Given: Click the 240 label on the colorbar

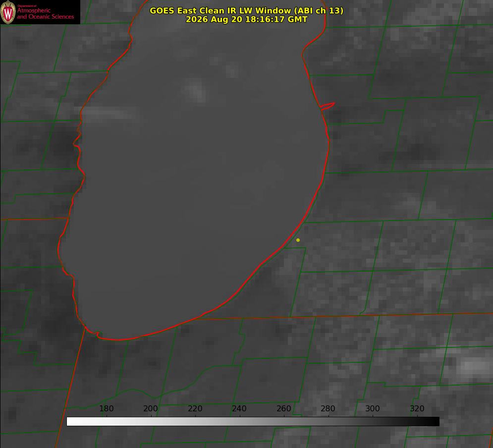Looking at the screenshot, I should 239,408.
